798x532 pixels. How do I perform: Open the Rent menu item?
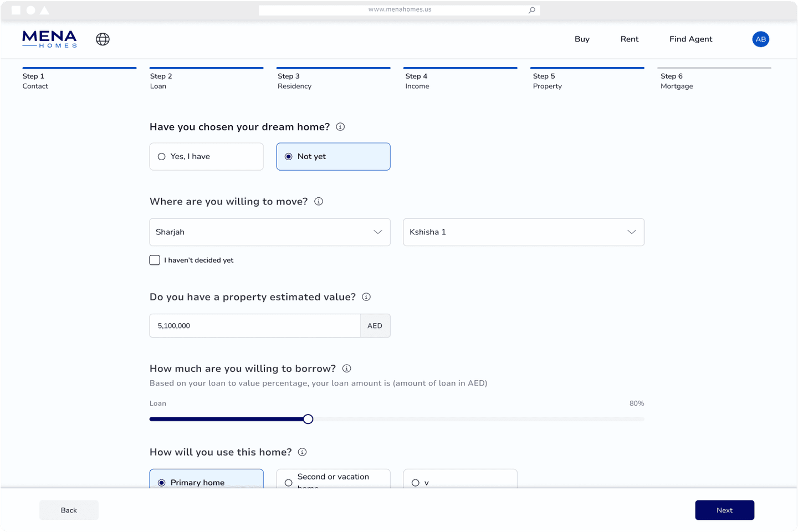pos(629,39)
